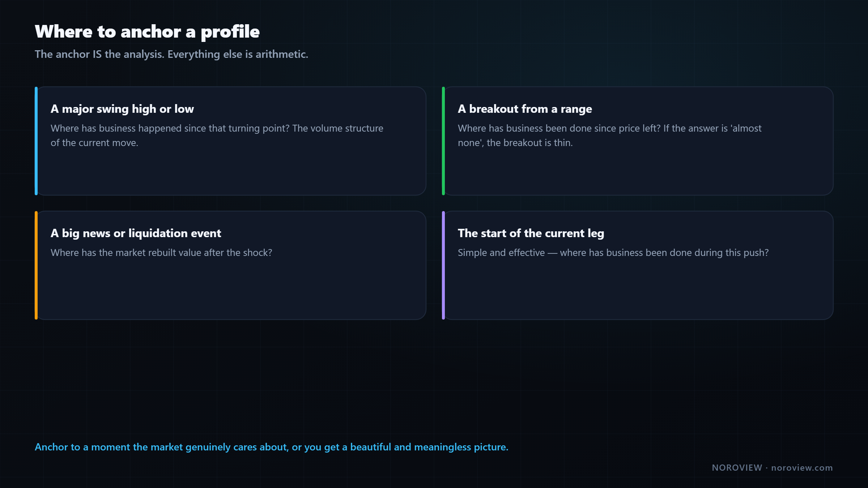Screen dimensions: 868x488
Task: Select 'The start of the current leg' heading
Action: pyautogui.click(x=531, y=233)
